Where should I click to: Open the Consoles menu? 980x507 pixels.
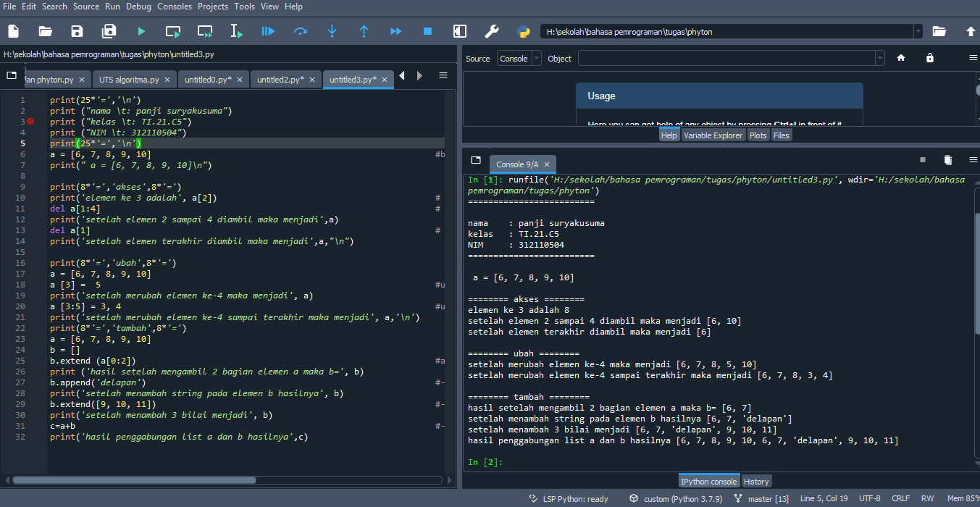pos(175,7)
